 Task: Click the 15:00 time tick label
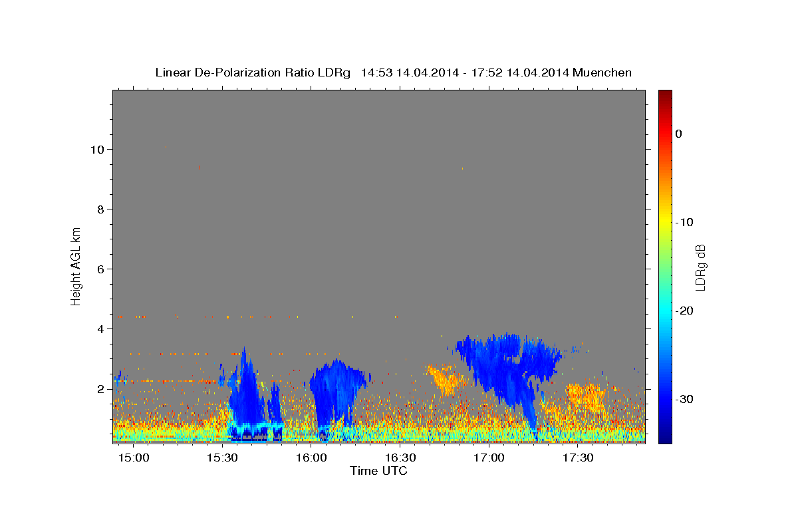click(x=133, y=458)
